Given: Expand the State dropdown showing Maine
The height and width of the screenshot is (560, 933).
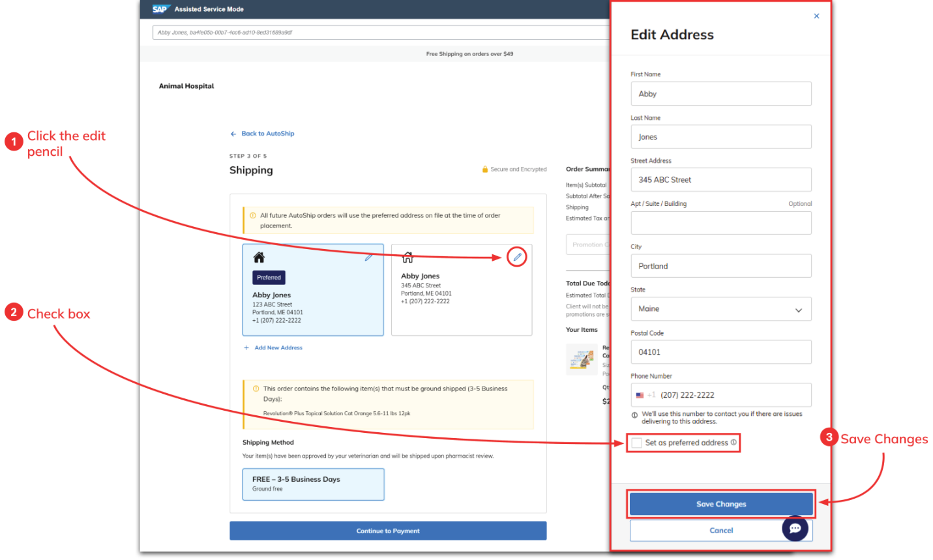Looking at the screenshot, I should pos(721,309).
